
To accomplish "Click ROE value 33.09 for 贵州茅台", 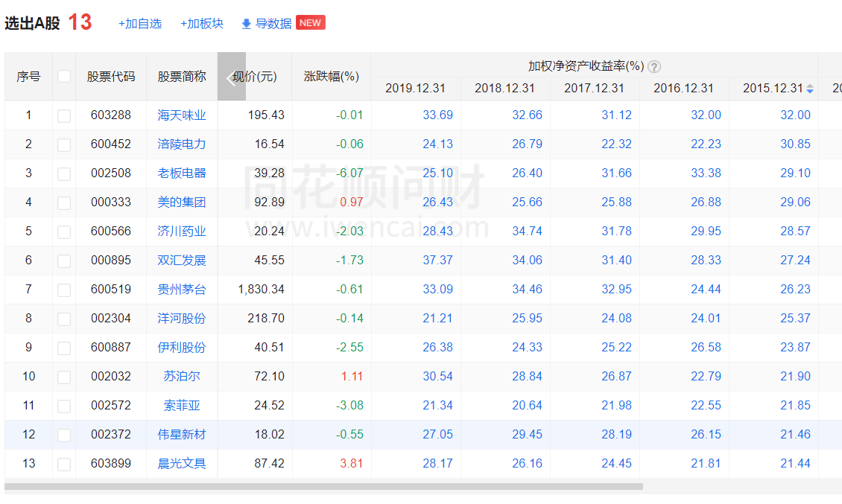I will point(437,289).
